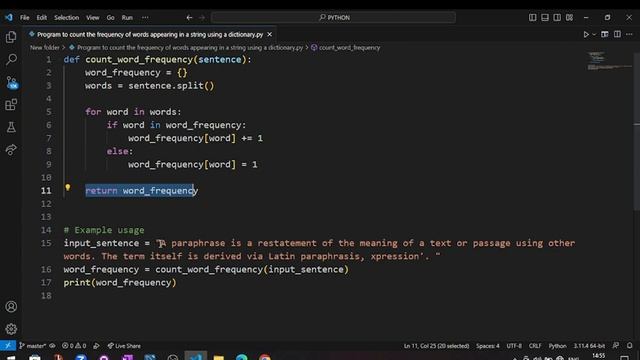
Task: Select the word frequency dictionary.py editor tab
Action: (x=149, y=35)
